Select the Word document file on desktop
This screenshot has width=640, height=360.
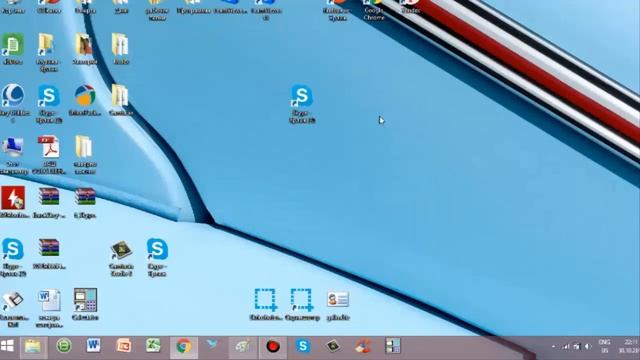(49, 308)
